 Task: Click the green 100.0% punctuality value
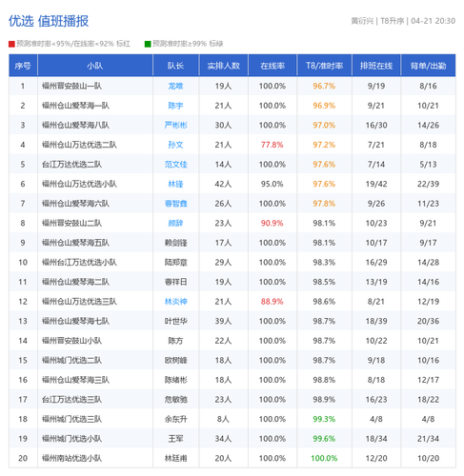pos(324,458)
